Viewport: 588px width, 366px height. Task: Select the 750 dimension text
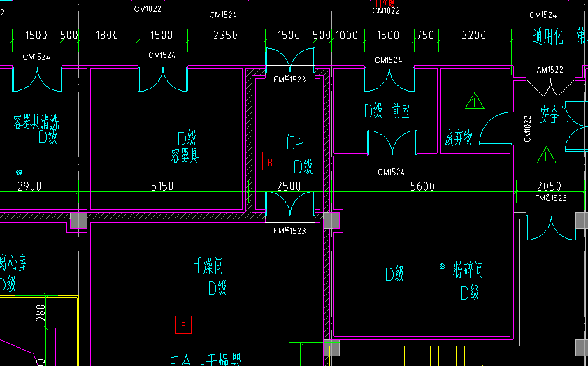[426, 35]
